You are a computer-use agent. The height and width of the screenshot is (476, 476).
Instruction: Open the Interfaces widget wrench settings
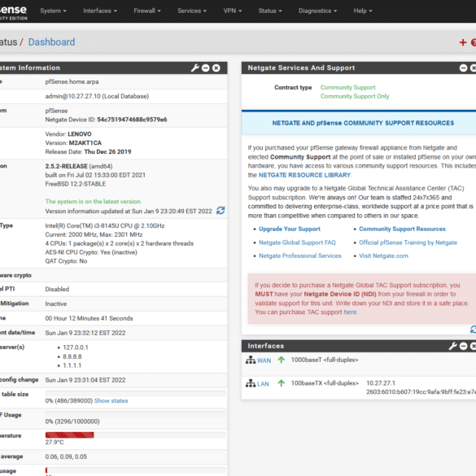coord(453,346)
